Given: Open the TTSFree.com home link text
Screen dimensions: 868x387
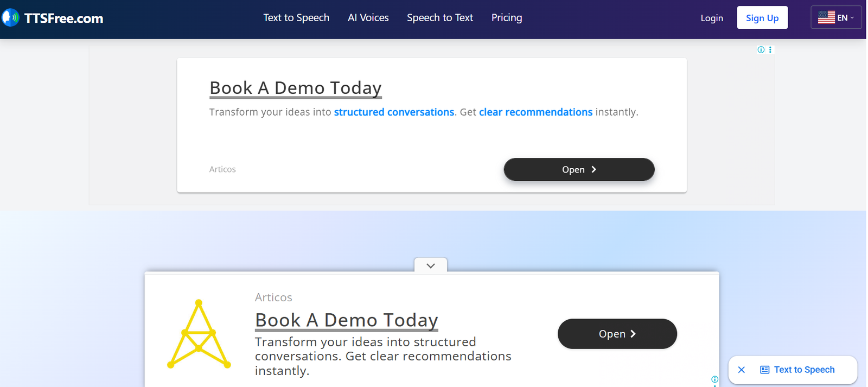Looking at the screenshot, I should (63, 18).
